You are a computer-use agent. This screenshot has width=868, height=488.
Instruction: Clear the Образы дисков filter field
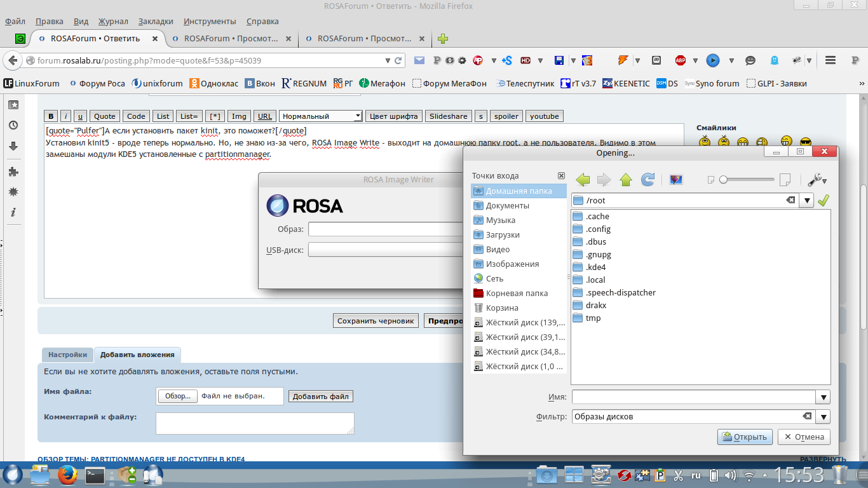point(807,416)
